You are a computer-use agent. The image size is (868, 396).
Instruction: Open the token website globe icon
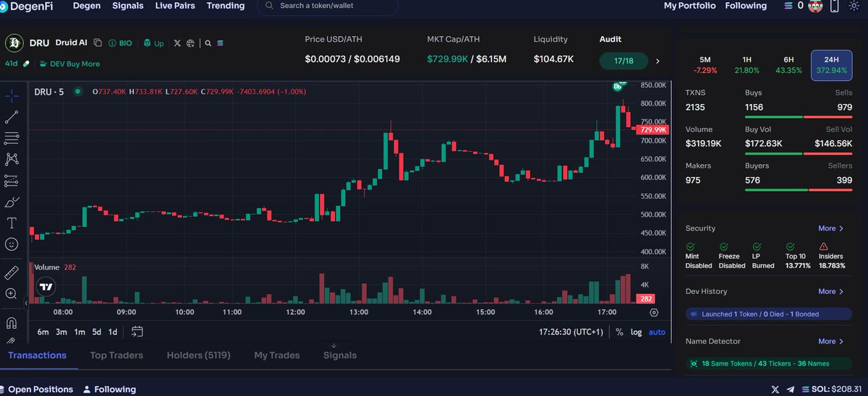tap(190, 43)
